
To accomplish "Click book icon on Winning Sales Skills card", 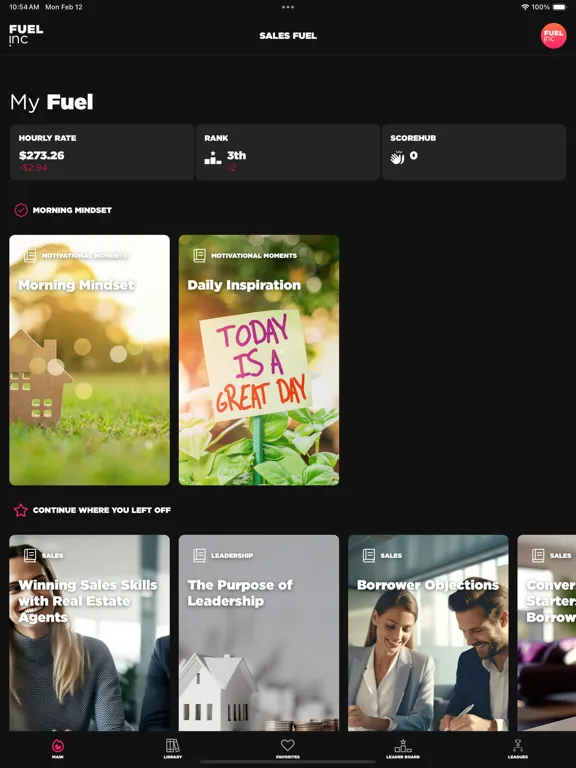I will [x=30, y=555].
